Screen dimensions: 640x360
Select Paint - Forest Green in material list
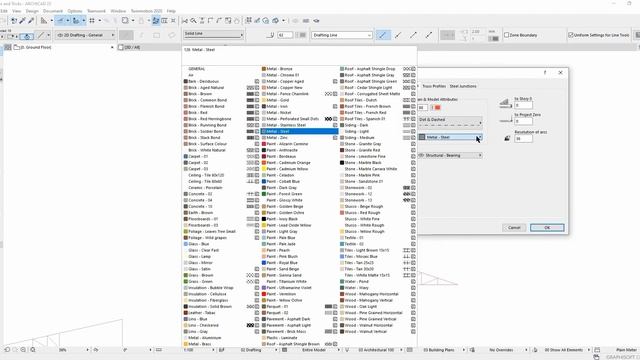pyautogui.click(x=300, y=194)
